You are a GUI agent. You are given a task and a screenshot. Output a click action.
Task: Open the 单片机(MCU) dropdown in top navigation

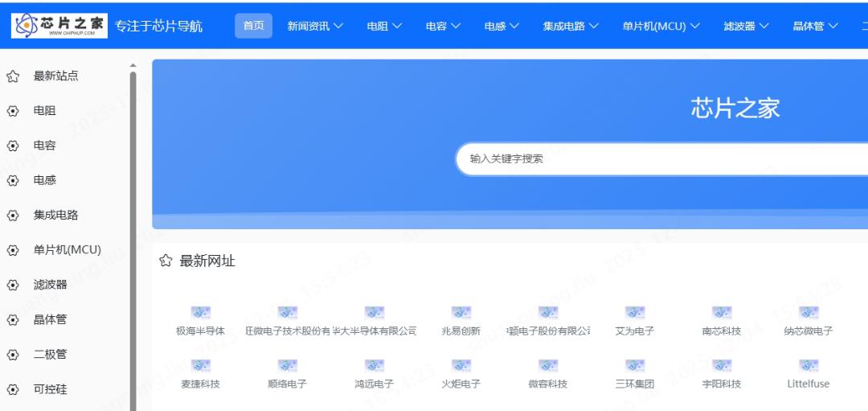tap(661, 26)
